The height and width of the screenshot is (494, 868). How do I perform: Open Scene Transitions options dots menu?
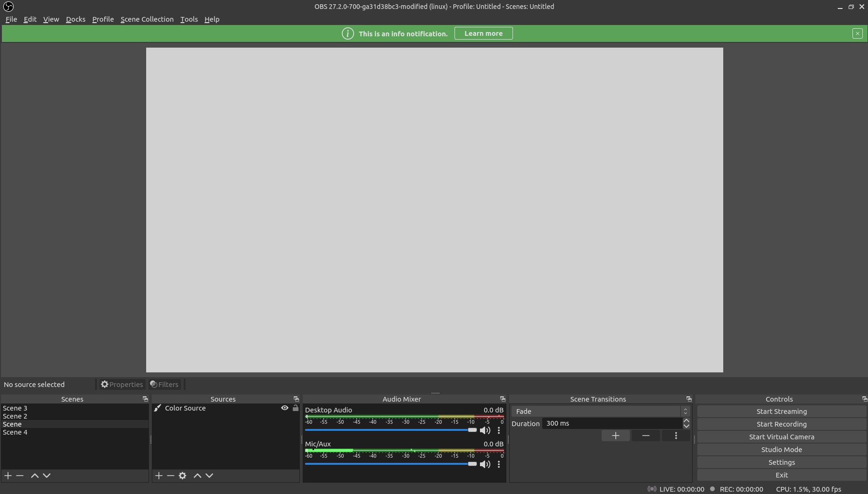coord(676,436)
